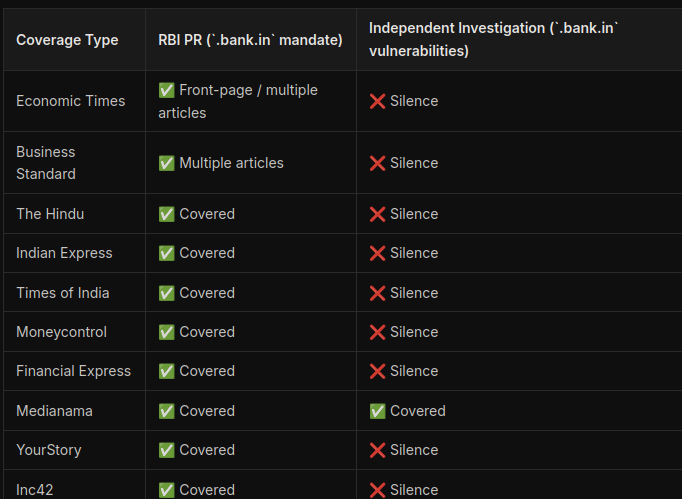
Task: Click 'Covered' under RBI PR for Times of India
Action: click(x=207, y=293)
